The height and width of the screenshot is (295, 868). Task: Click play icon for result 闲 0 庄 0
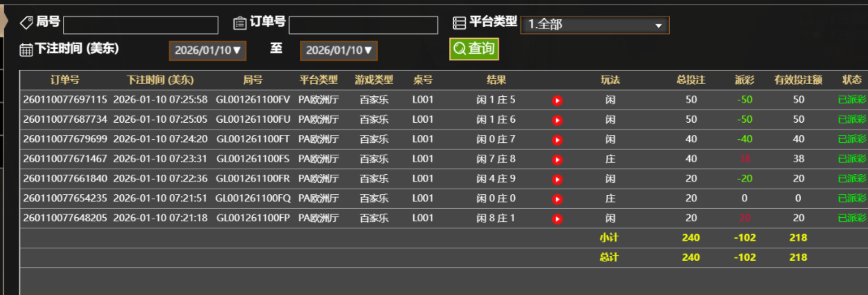(x=557, y=199)
